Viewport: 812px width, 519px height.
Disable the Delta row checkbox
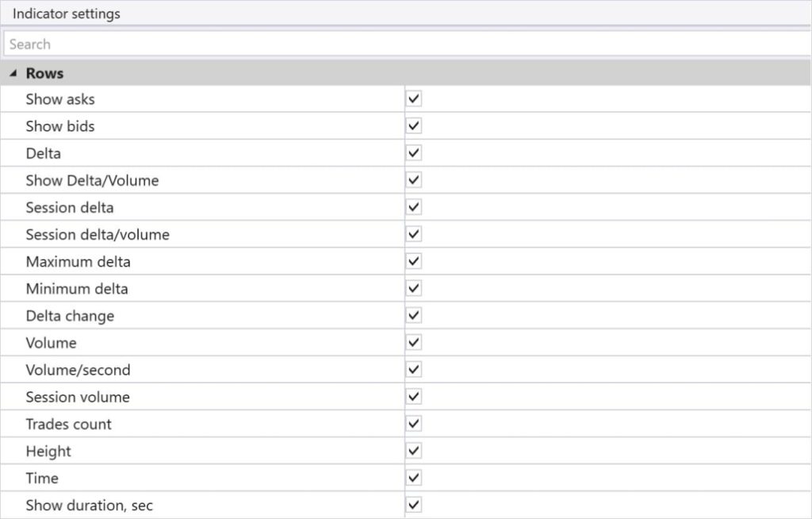[414, 153]
